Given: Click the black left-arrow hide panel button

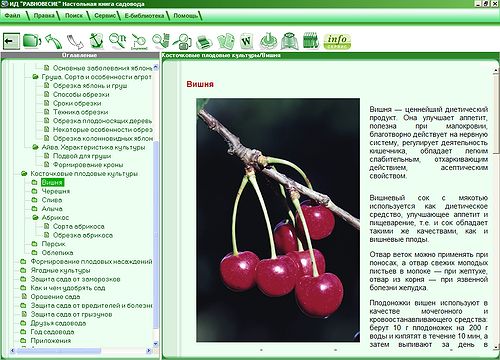Looking at the screenshot, I should (11, 41).
